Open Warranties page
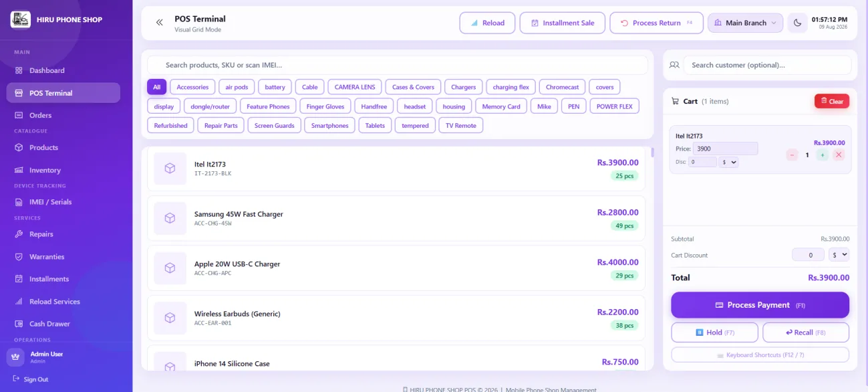 click(63, 257)
